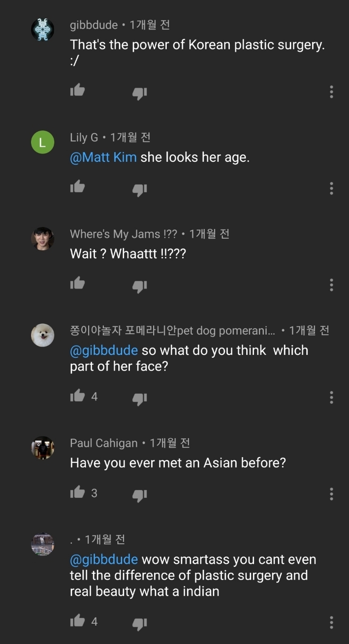Dislike the "wow smartass" comment
Screen dimensions: 349x644
click(140, 623)
